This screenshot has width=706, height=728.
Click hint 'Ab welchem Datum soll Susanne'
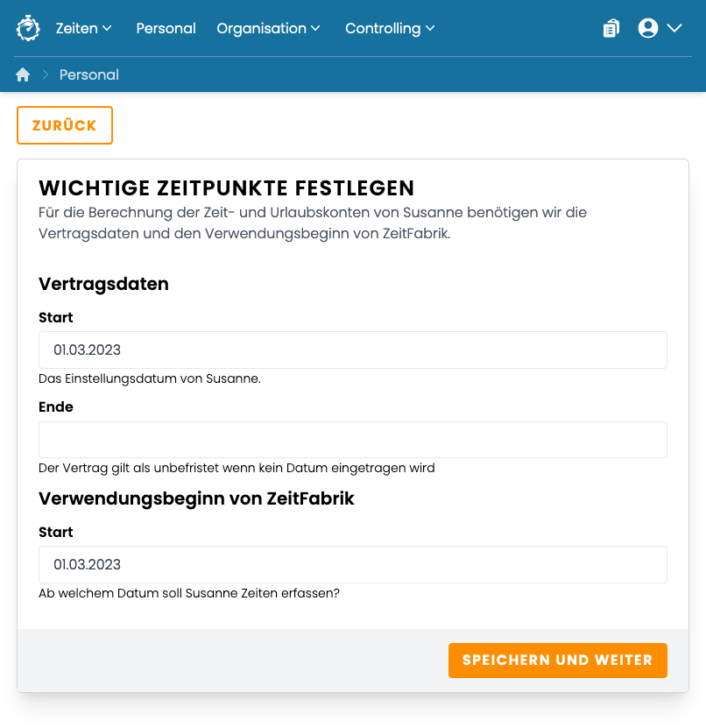138,593
